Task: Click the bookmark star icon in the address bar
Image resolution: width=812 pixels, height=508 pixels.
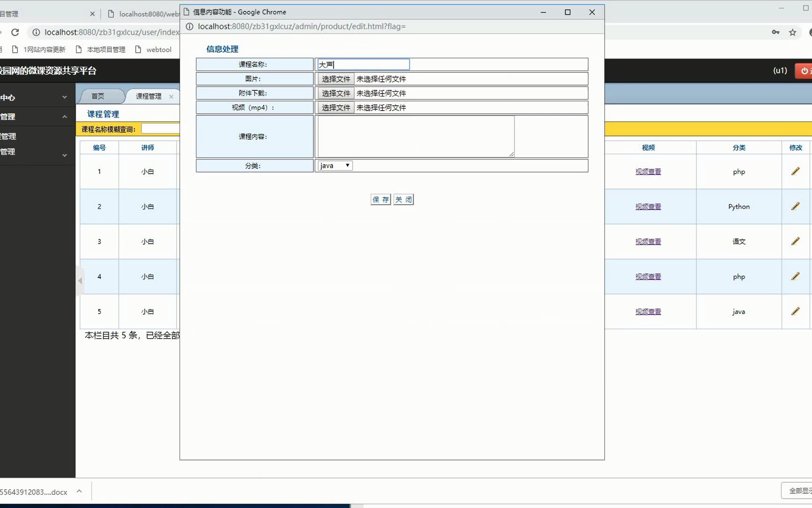Action: (x=793, y=32)
